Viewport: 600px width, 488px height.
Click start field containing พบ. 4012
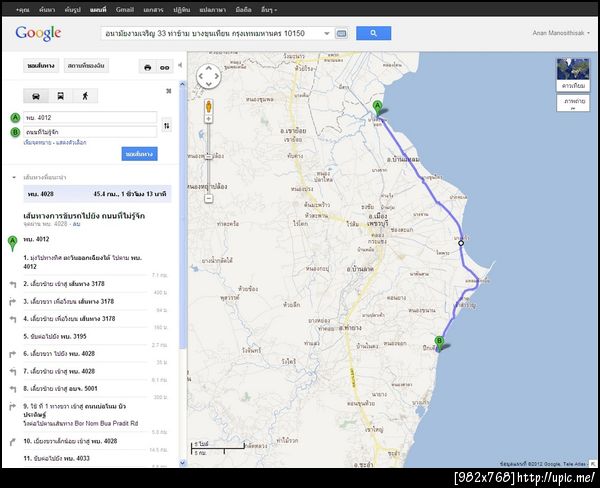(x=90, y=118)
